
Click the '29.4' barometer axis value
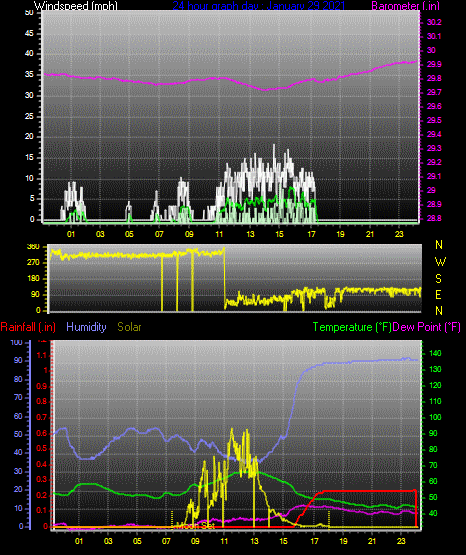[434, 135]
